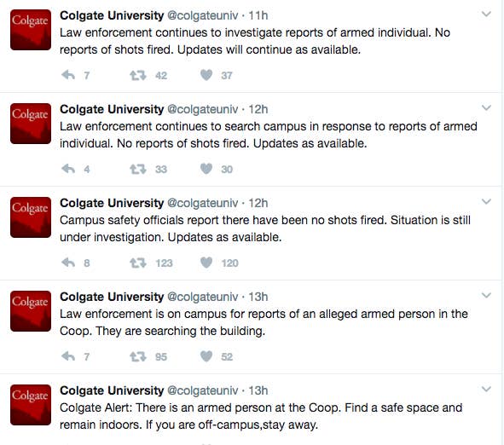Open Colgate University name on first tweet
Screen dimensions: 504x445
click(112, 15)
